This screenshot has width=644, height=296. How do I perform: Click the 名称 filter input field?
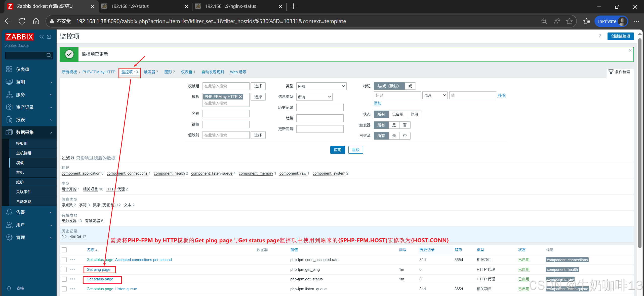(x=226, y=114)
